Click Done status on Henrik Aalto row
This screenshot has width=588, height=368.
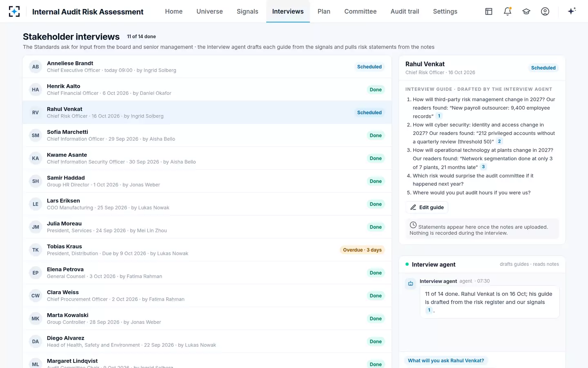point(376,90)
